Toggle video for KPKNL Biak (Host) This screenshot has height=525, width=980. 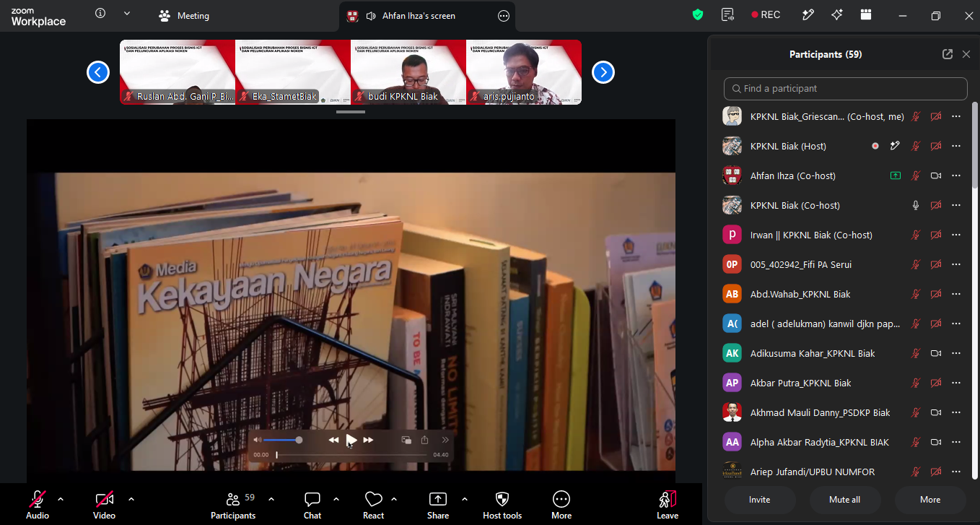936,146
